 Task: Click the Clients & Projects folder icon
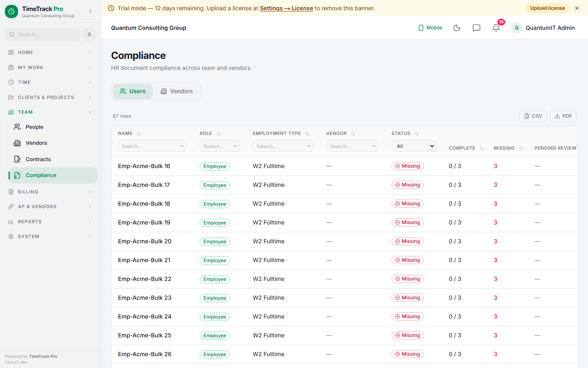coord(11,97)
